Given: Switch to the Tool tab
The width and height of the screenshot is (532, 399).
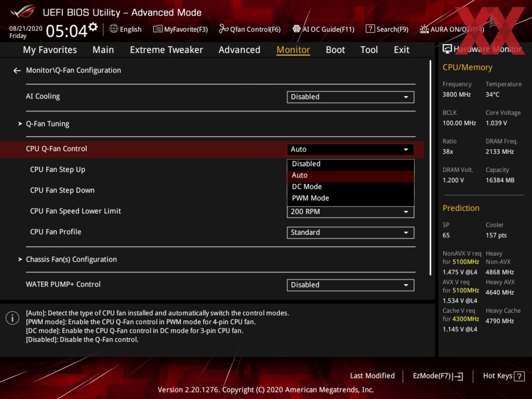Looking at the screenshot, I should click(369, 50).
